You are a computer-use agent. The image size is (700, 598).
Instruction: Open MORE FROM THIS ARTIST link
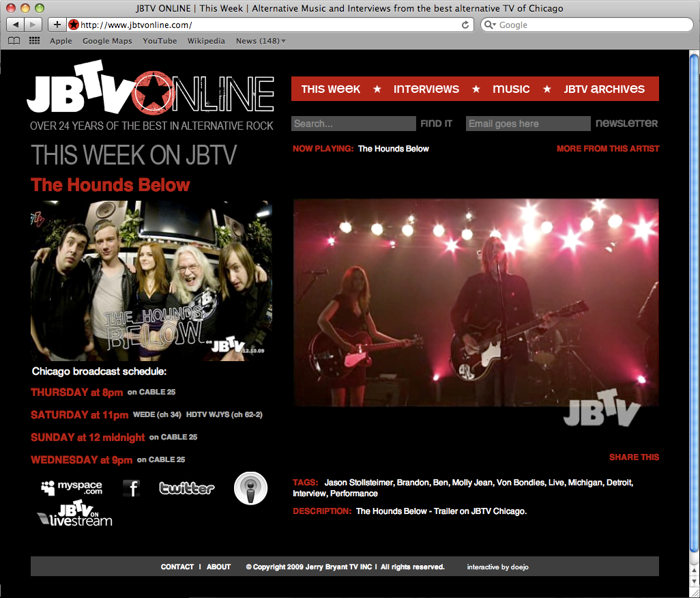click(608, 149)
